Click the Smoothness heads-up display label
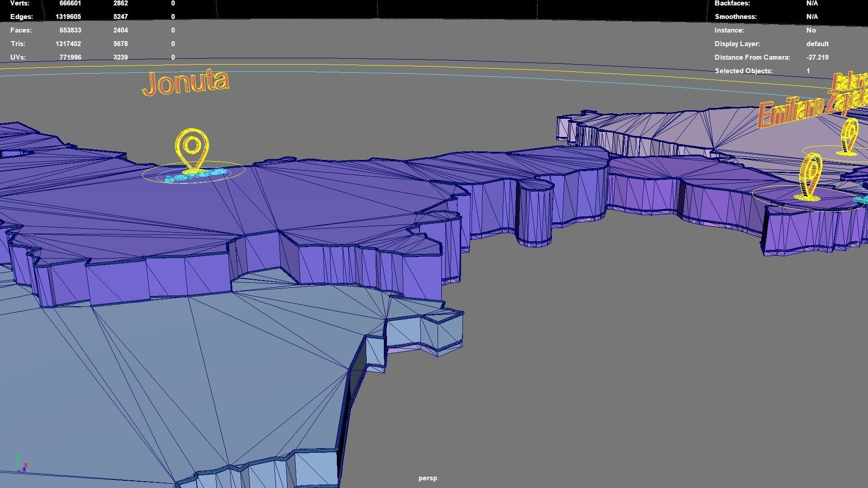Image resolution: width=868 pixels, height=488 pixels. [735, 17]
